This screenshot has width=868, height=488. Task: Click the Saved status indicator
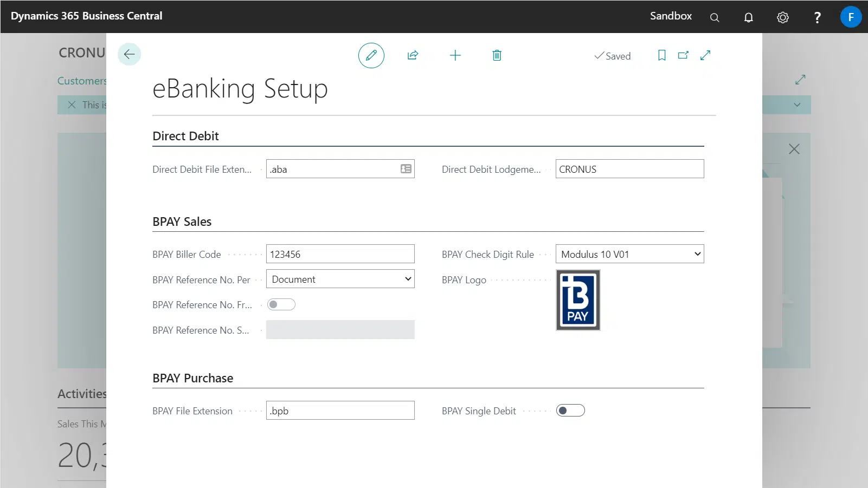coord(613,56)
